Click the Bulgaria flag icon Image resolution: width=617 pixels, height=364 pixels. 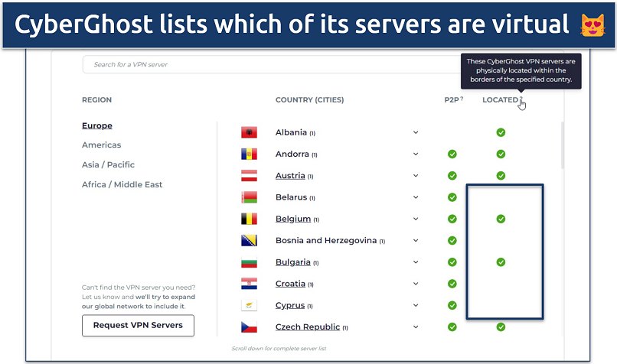[248, 262]
